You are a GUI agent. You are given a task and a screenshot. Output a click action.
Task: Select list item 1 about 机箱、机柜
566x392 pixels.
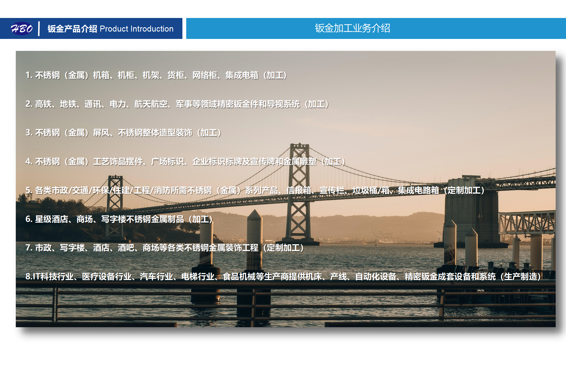click(x=156, y=75)
